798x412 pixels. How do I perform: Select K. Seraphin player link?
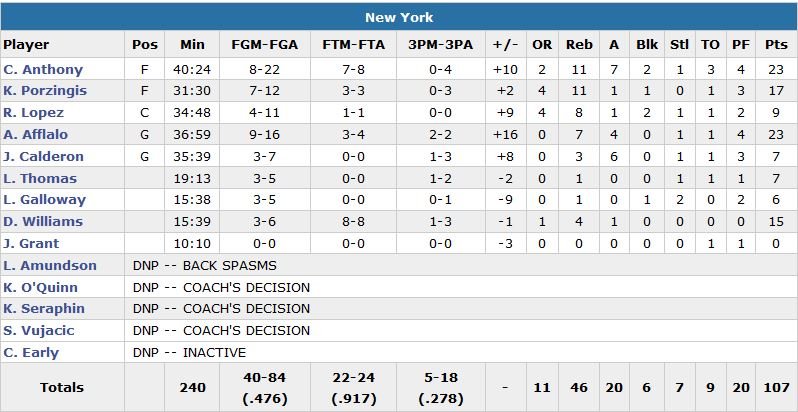pos(44,309)
